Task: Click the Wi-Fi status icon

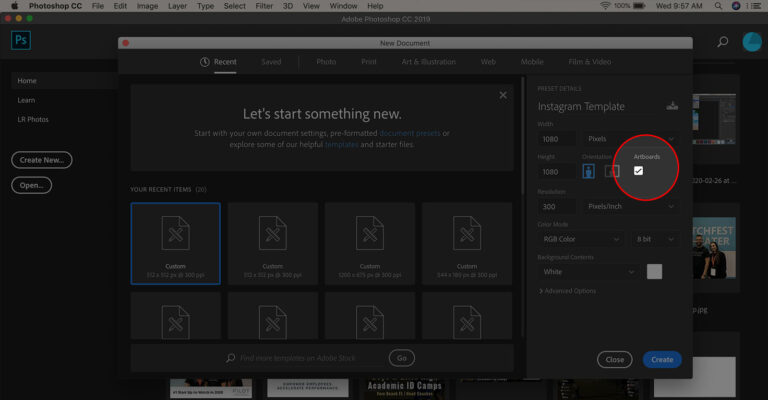Action: coord(605,6)
